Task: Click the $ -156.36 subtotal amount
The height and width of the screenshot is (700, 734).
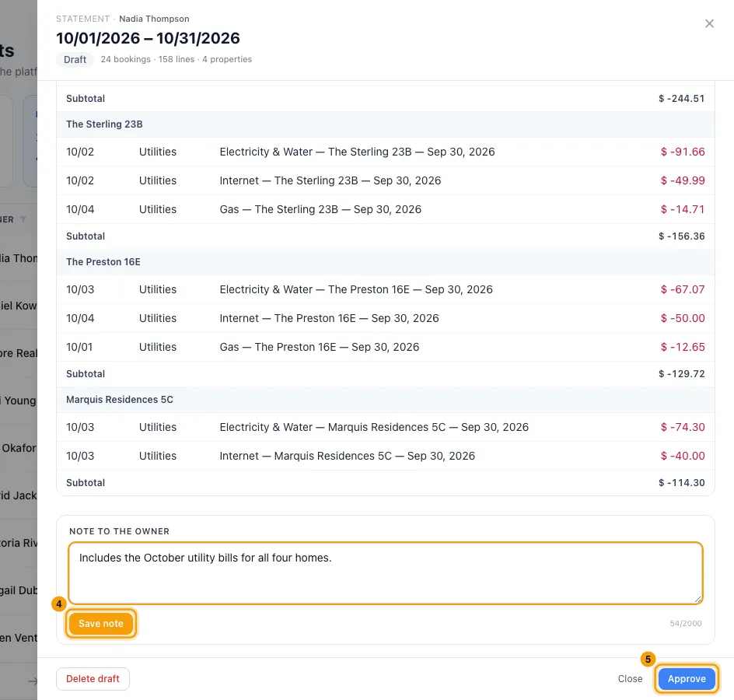Action: [682, 236]
